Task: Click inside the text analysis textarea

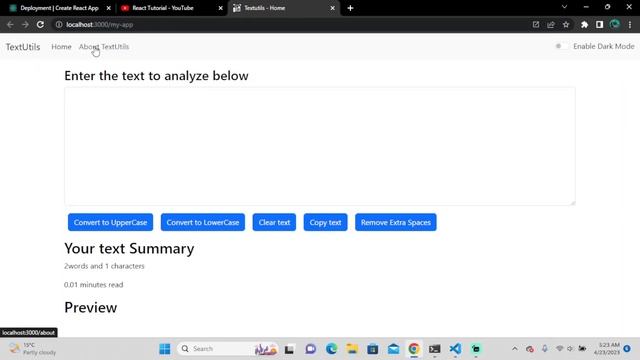Action: pos(320,146)
